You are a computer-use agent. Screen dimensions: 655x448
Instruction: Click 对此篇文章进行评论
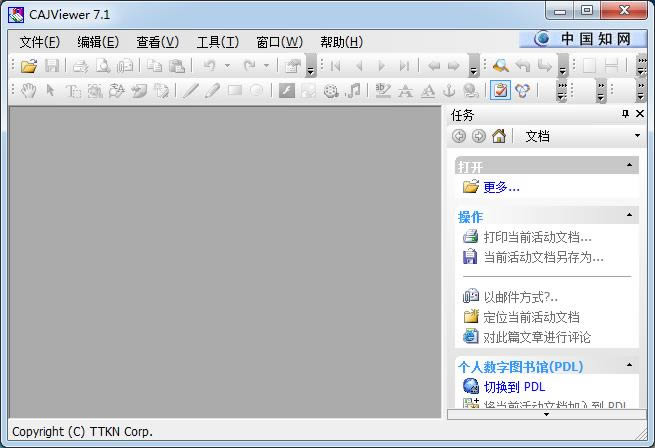pos(537,337)
